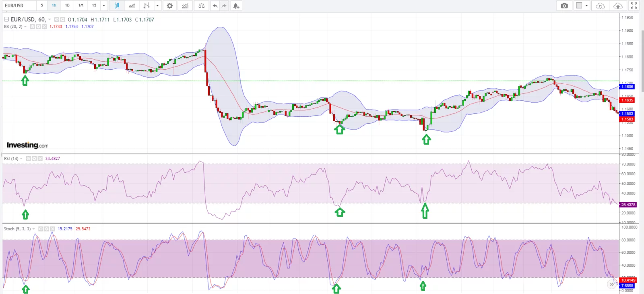
Task: Select the candlestick chart type icon
Action: tap(117, 6)
